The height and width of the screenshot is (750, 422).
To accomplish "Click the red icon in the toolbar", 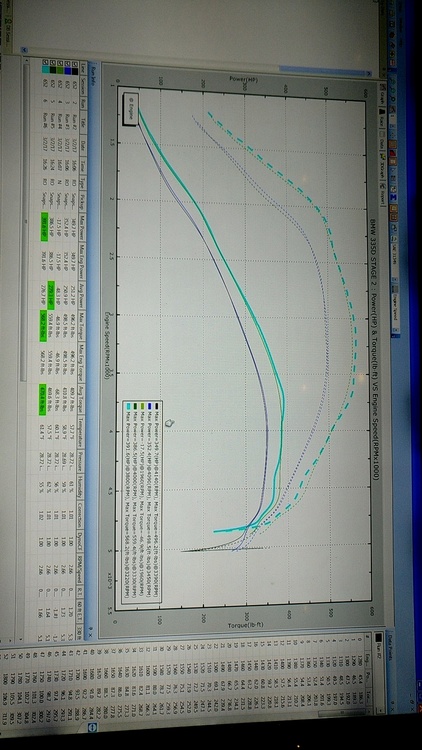I will tap(394, 154).
